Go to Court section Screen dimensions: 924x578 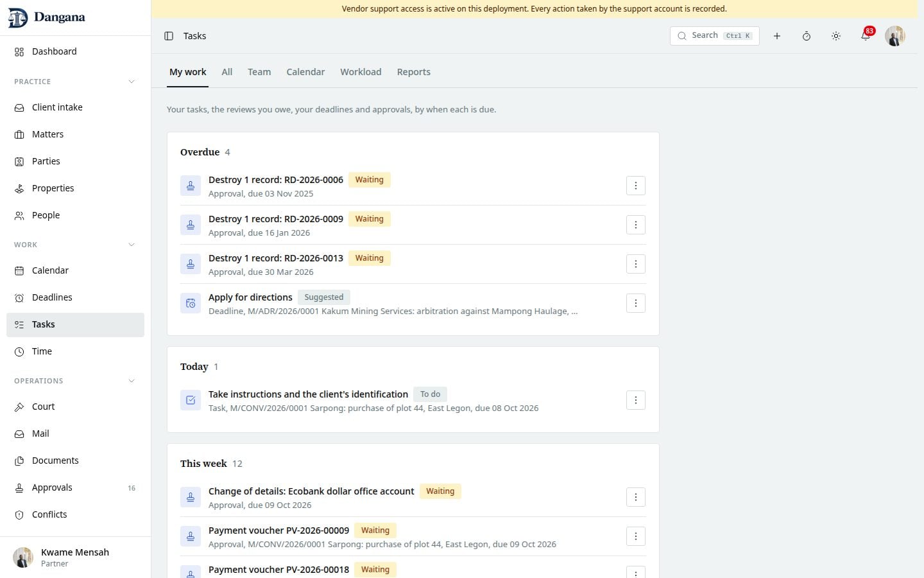(x=75, y=407)
